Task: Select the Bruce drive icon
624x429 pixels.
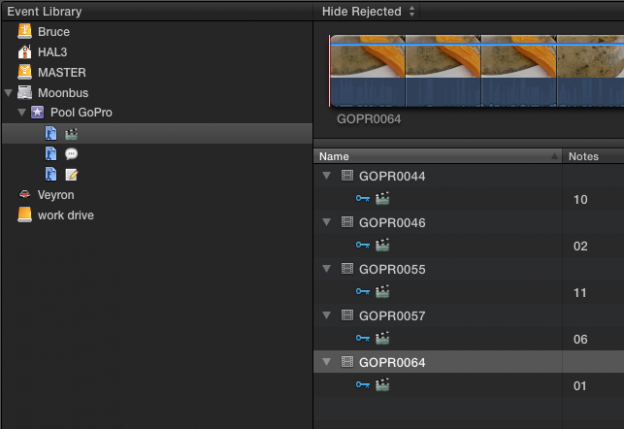Action: 25,31
